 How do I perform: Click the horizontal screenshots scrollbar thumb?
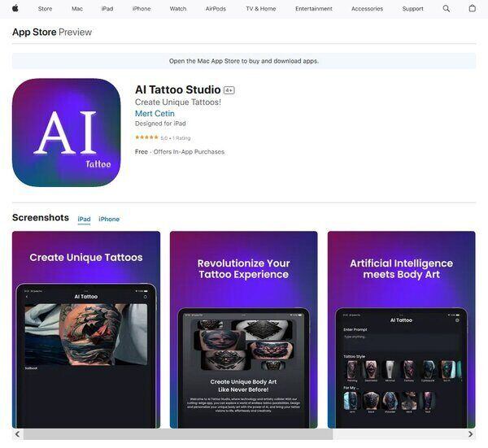(178, 434)
